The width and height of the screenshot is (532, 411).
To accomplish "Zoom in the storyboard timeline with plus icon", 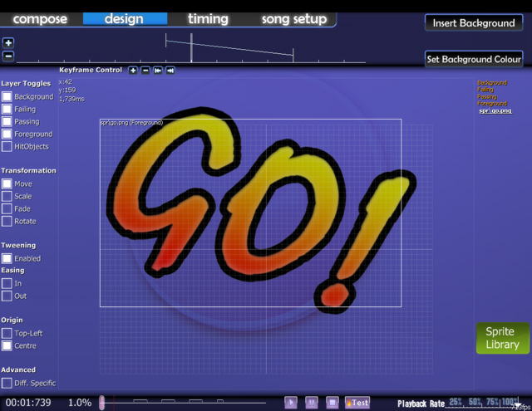I will tap(8, 43).
